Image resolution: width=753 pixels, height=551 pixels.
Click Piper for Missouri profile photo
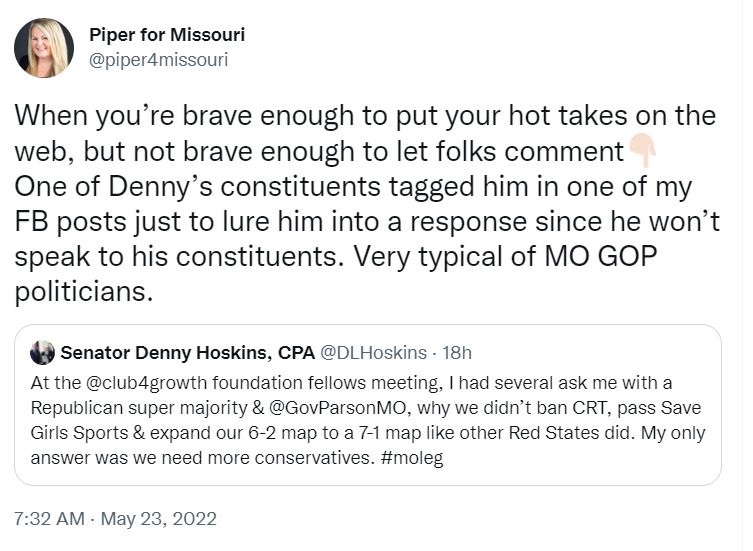coord(44,47)
